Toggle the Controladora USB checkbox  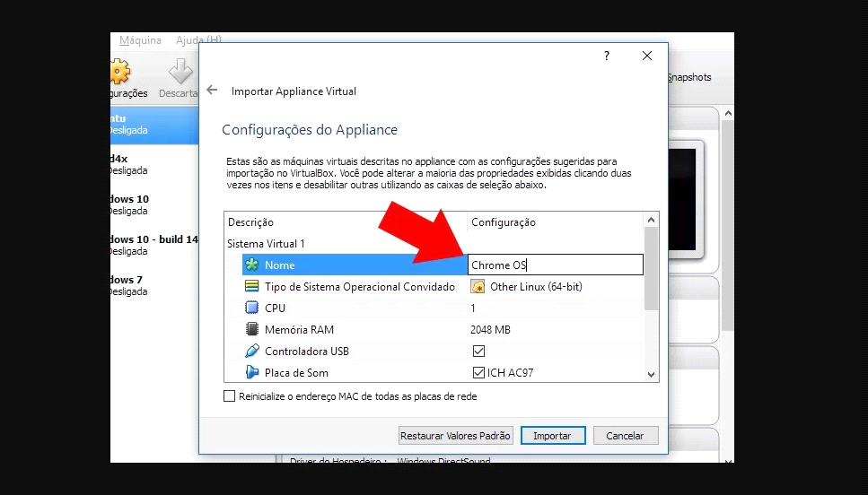pyautogui.click(x=478, y=351)
